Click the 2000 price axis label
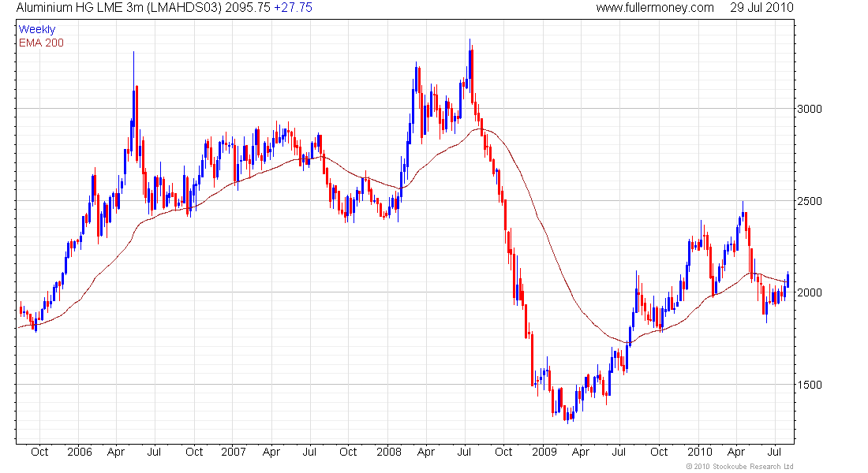Viewport: 868px width, 473px height. pyautogui.click(x=810, y=292)
